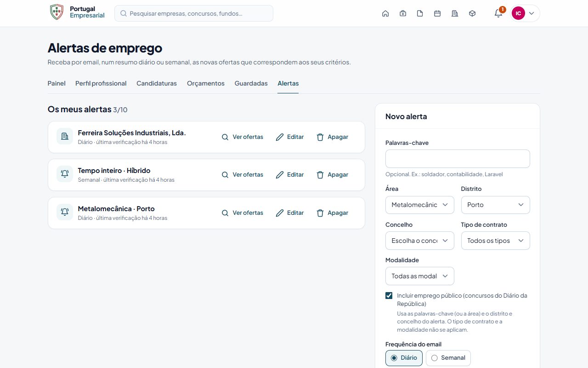This screenshot has width=588, height=368.
Task: Open the cube icon in top navigation
Action: (x=472, y=13)
